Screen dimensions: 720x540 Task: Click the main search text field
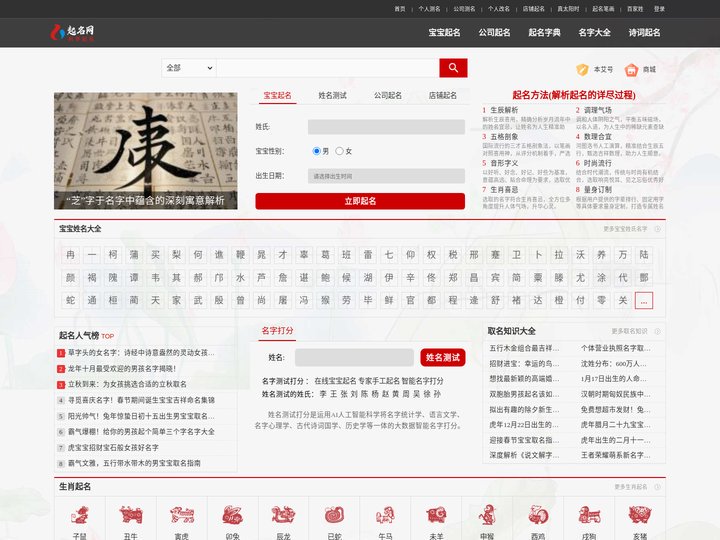coord(328,68)
